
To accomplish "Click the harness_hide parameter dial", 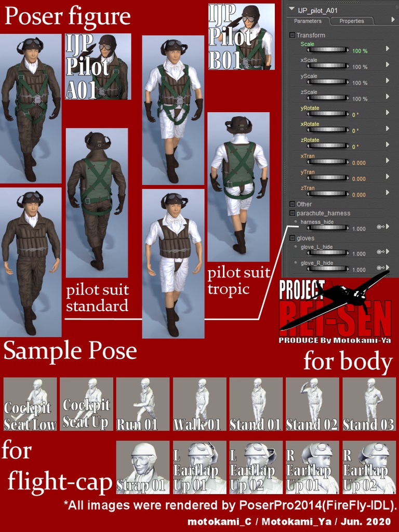I will (x=328, y=228).
